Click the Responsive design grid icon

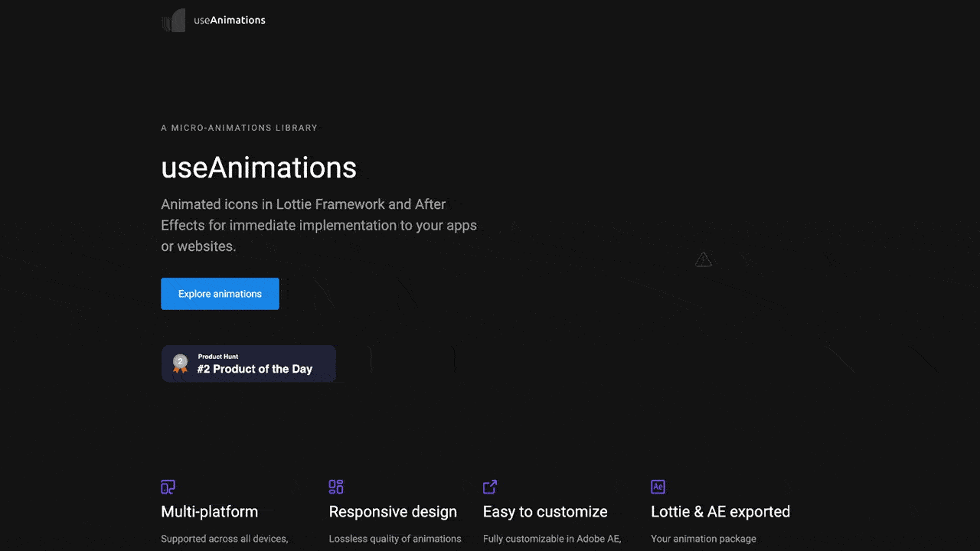pos(336,487)
